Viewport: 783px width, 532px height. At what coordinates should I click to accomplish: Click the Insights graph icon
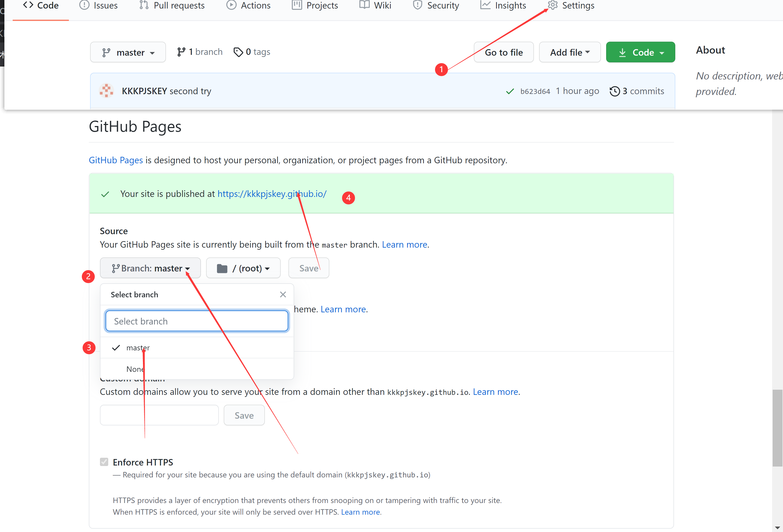click(x=485, y=5)
